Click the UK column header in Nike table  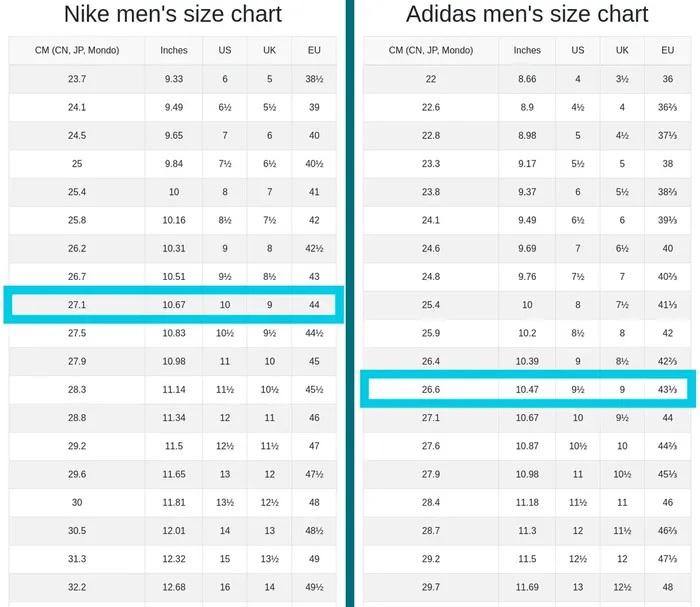(x=268, y=50)
